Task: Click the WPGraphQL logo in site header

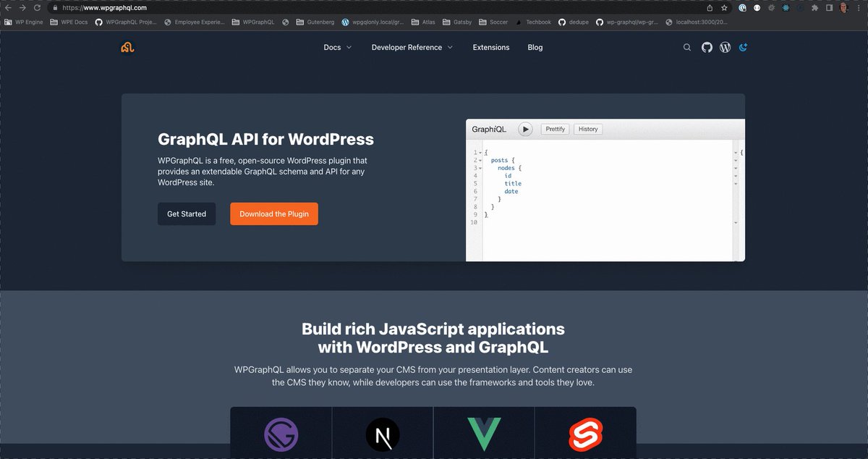Action: [x=128, y=47]
